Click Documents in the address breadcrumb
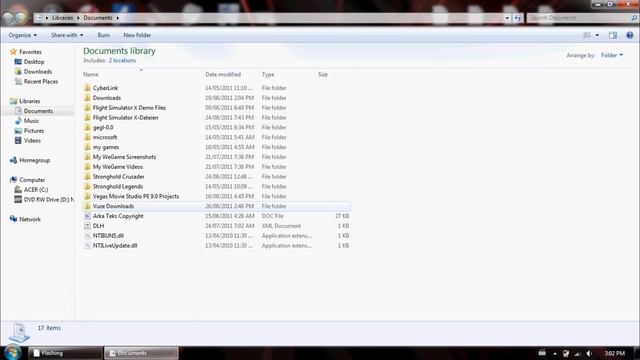 [x=98, y=18]
